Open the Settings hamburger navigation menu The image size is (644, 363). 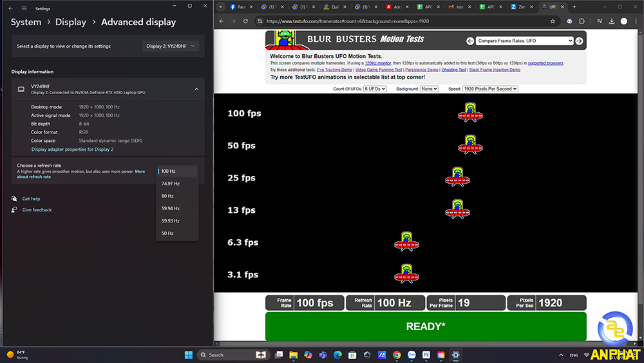pyautogui.click(x=24, y=8)
